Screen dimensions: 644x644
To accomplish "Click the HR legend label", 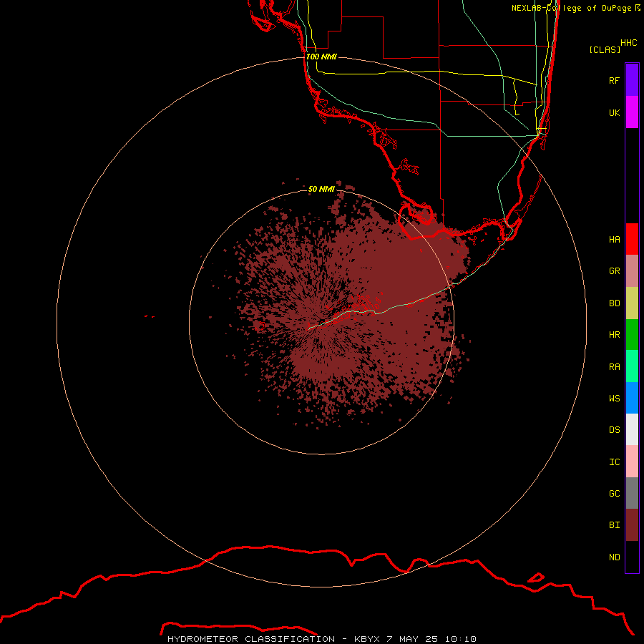I will click(614, 335).
